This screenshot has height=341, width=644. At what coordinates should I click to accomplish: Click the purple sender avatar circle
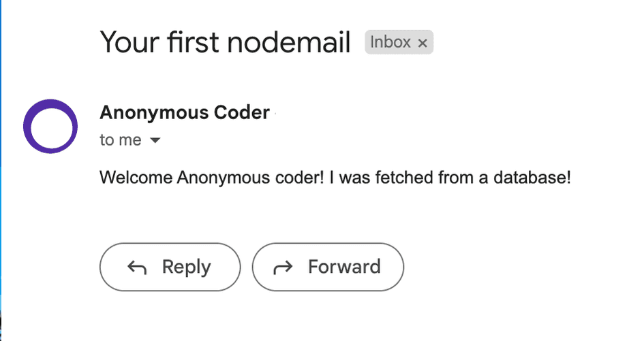click(x=50, y=127)
